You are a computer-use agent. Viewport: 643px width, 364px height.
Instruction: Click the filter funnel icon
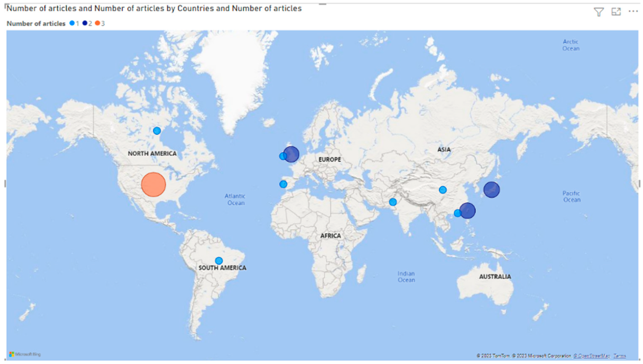coord(598,12)
